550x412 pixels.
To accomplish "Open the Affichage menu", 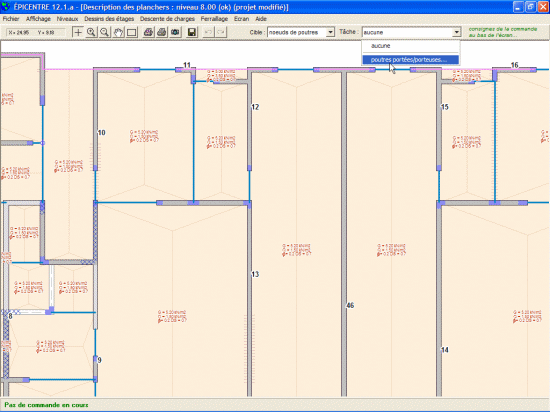I will (38, 19).
